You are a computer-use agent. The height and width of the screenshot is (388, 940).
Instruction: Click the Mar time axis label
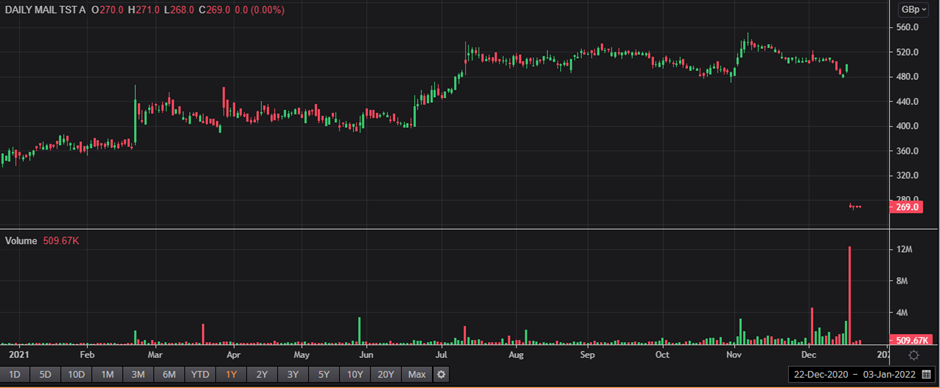pos(155,354)
